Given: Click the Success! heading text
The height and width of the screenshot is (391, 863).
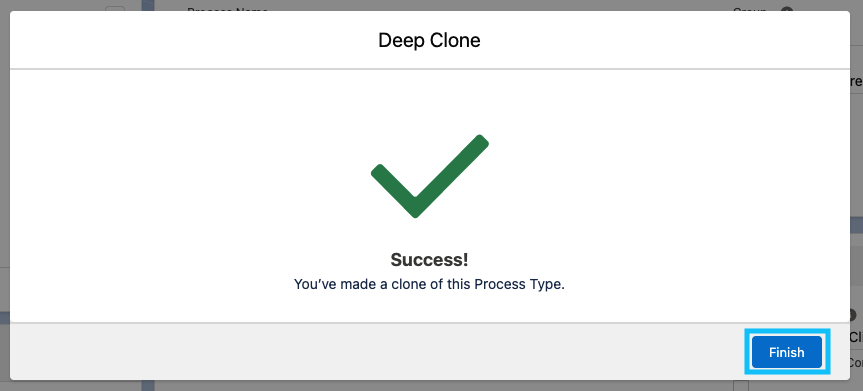Looking at the screenshot, I should 429,260.
